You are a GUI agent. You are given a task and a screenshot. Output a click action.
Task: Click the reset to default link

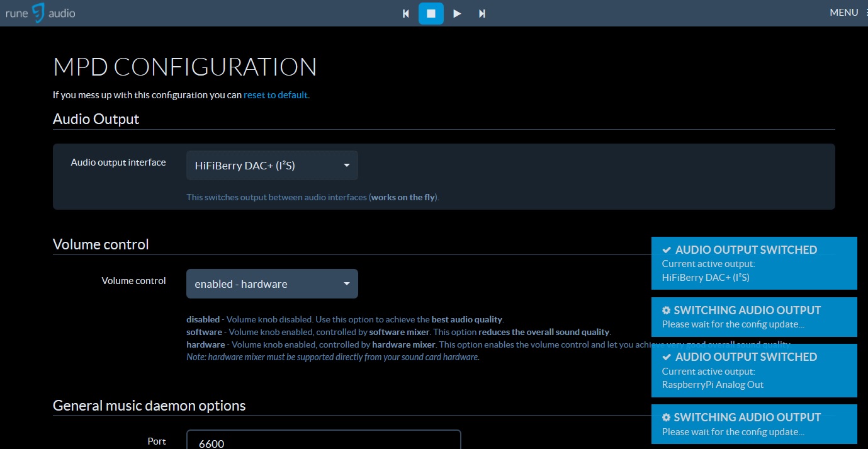(276, 95)
